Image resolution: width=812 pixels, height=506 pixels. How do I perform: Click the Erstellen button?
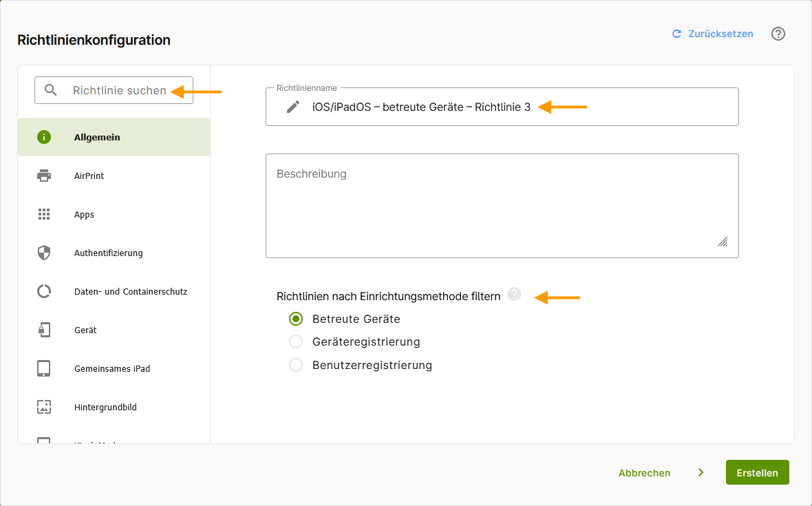(757, 472)
